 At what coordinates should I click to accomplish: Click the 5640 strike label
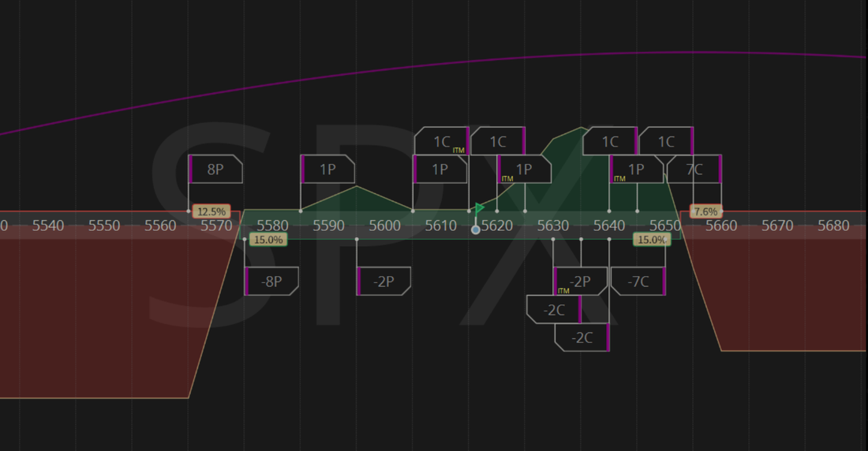click(609, 225)
